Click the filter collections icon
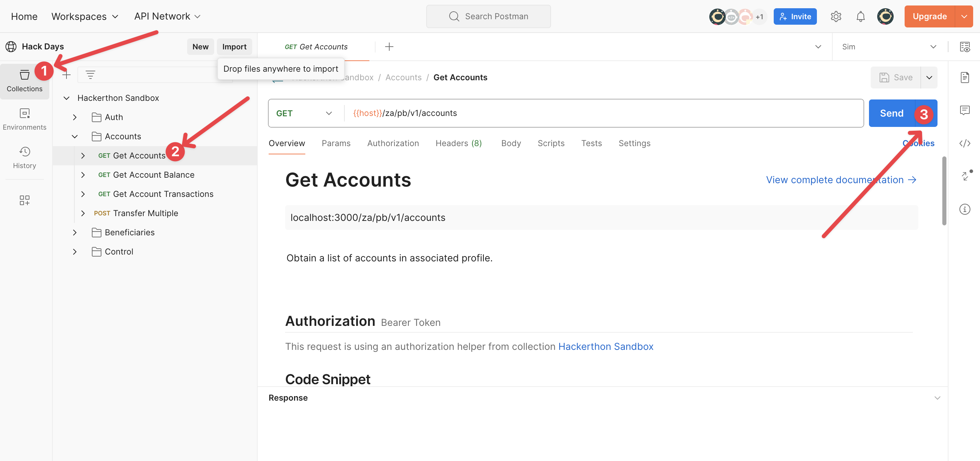This screenshot has width=980, height=461. pos(90,75)
